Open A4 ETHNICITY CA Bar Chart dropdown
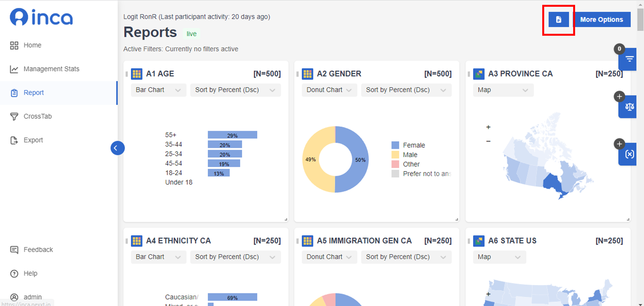The image size is (644, 306). [x=159, y=257]
